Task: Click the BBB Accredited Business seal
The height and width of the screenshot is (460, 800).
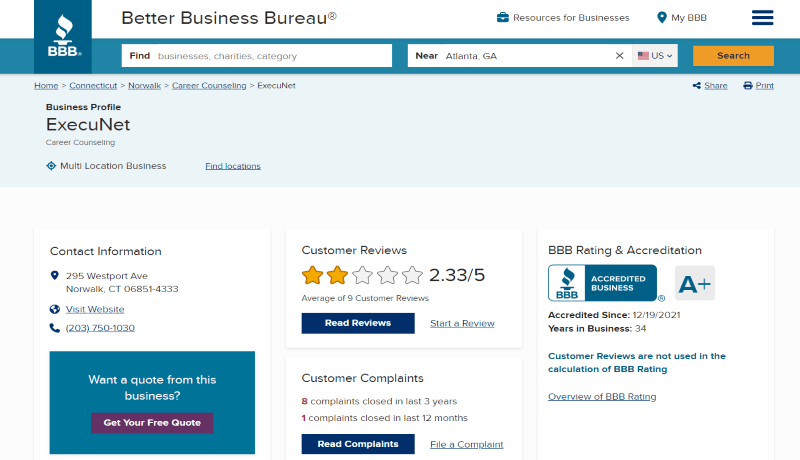Action: (x=603, y=283)
